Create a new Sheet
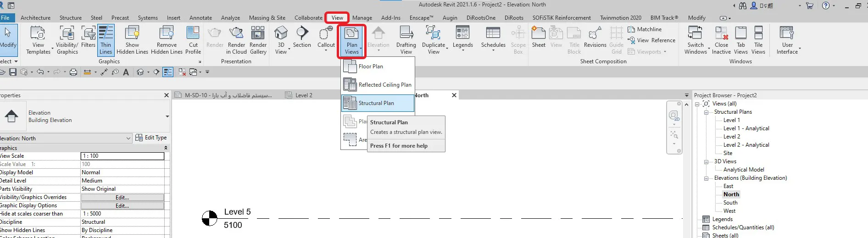 (x=539, y=37)
